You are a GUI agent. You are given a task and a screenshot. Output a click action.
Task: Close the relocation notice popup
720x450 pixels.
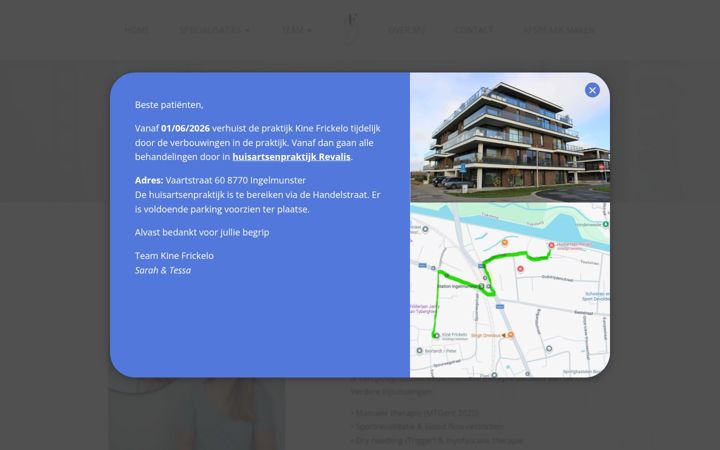pos(592,90)
